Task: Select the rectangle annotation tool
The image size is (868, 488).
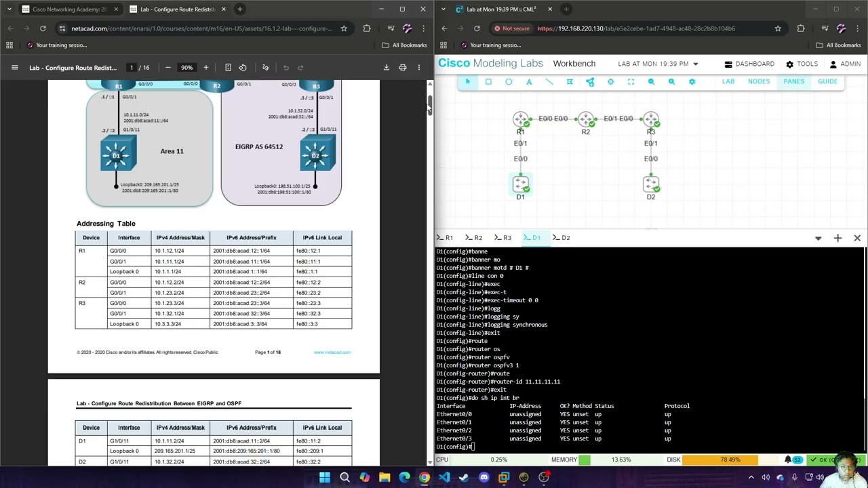Action: tap(488, 81)
